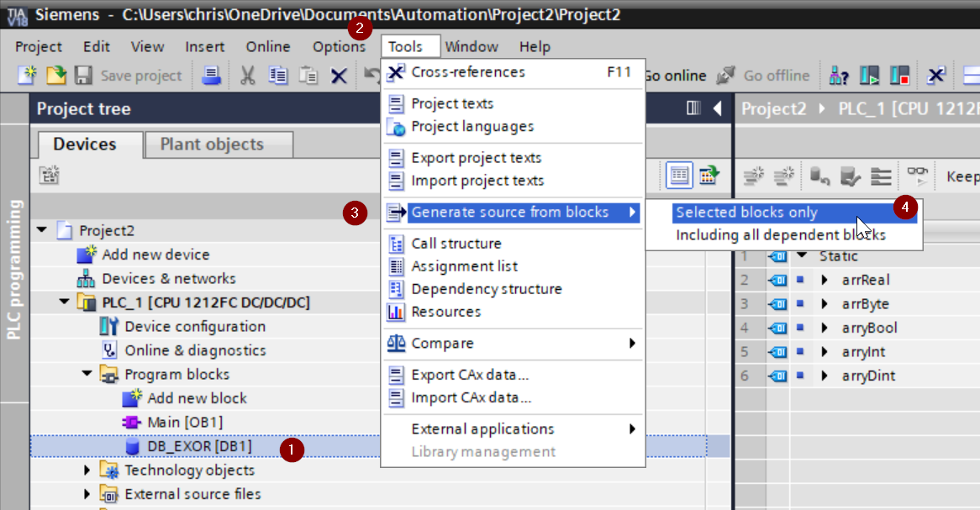Open the Project menu
980x510 pixels.
pos(39,47)
